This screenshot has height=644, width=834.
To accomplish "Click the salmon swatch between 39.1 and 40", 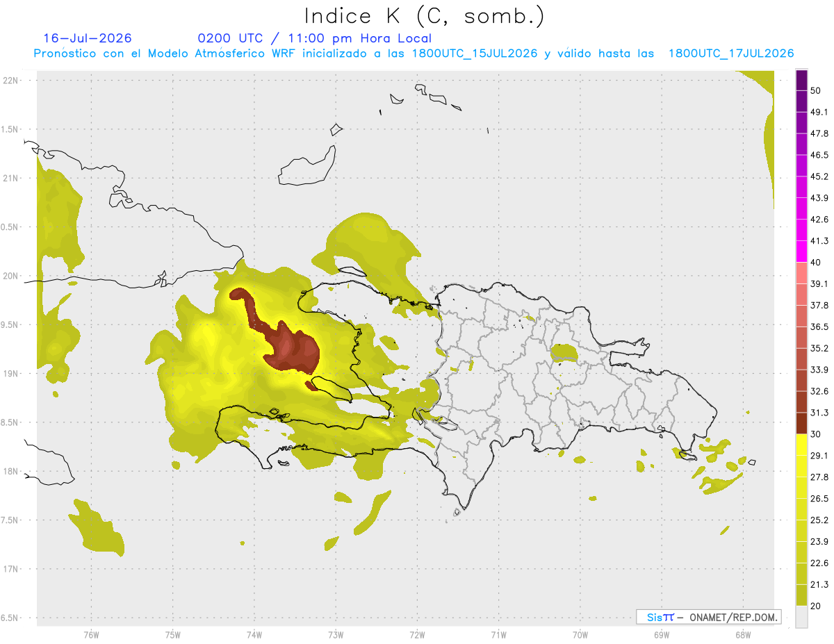I will (x=801, y=273).
